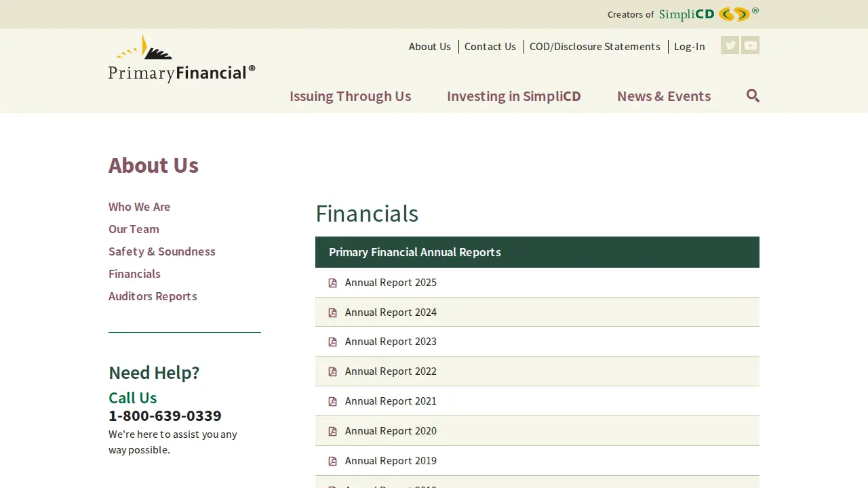Click PDF icon beside Annual Report 2021
The width and height of the screenshot is (868, 488).
[x=332, y=401]
